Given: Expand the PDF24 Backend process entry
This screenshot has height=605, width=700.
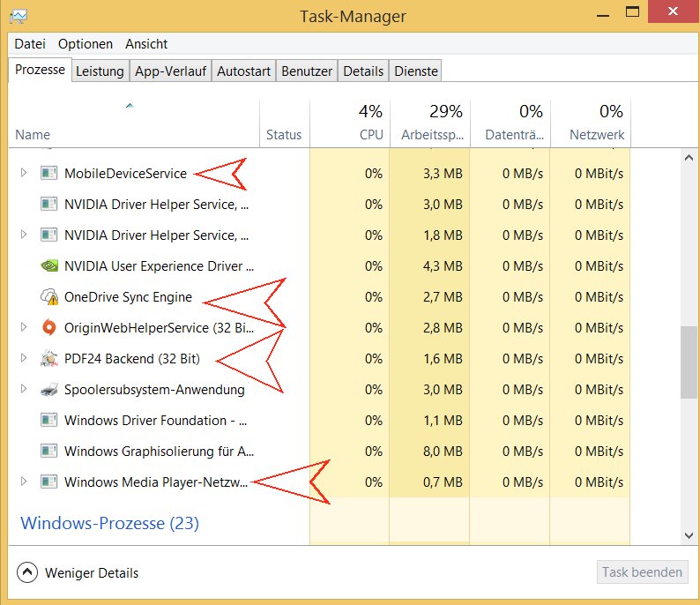Looking at the screenshot, I should point(24,359).
